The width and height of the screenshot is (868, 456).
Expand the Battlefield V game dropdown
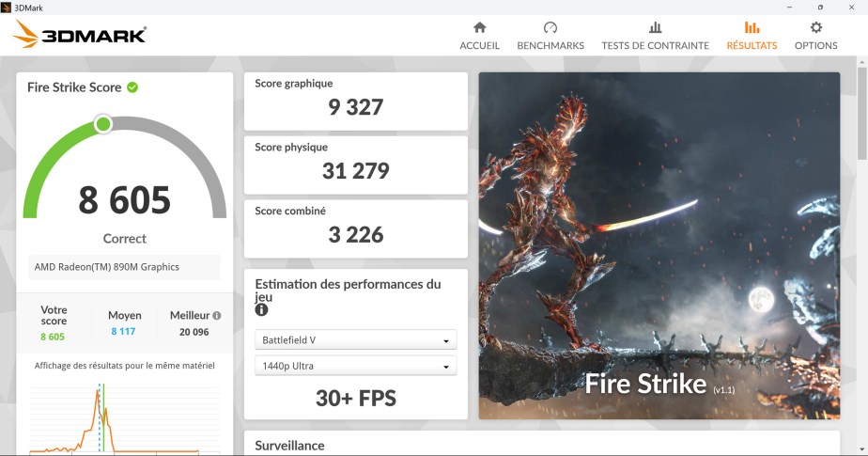coord(355,340)
